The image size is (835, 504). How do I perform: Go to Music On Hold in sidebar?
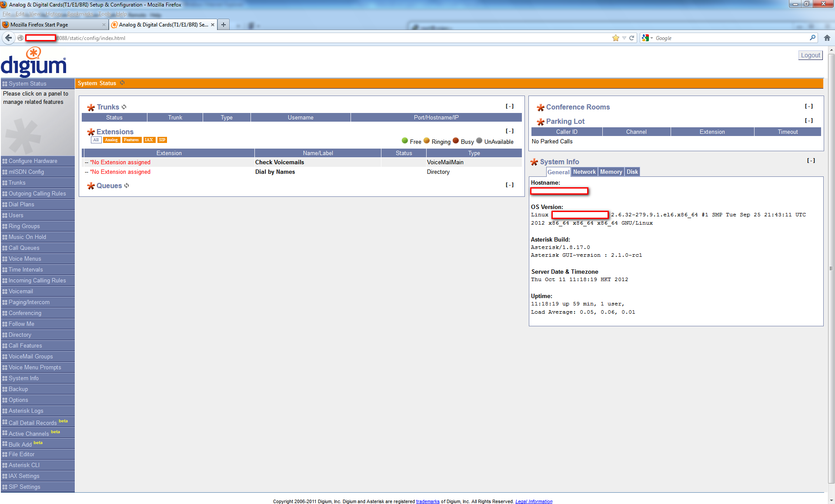[x=38, y=237]
